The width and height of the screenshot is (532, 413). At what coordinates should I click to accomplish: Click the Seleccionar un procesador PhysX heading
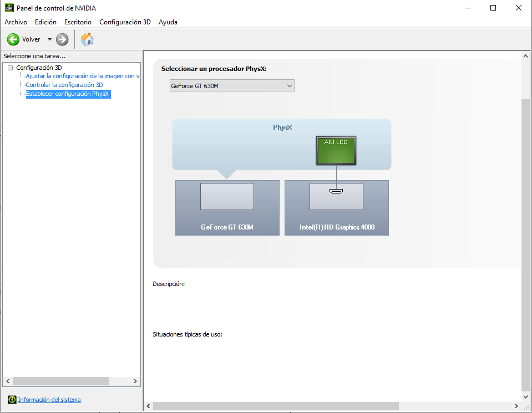pyautogui.click(x=214, y=69)
